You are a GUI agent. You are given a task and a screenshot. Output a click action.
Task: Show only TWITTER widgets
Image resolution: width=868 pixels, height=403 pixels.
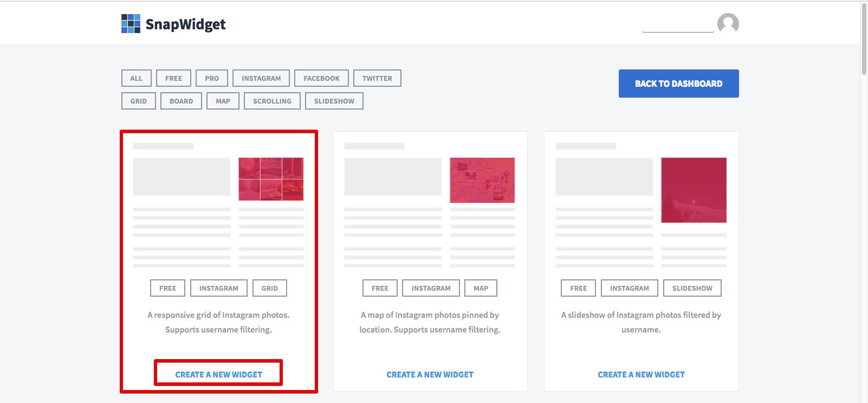pos(377,78)
